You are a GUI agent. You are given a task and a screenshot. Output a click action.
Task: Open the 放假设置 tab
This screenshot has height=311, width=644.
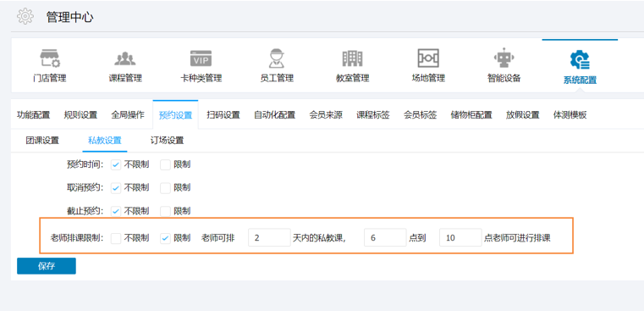(522, 114)
